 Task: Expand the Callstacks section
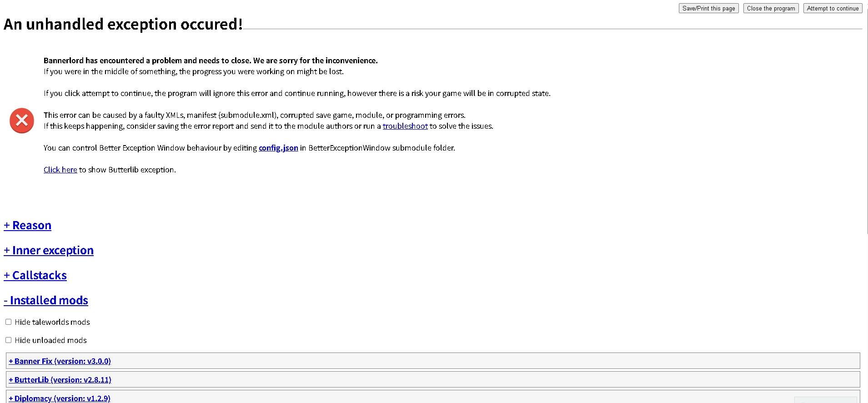click(x=35, y=275)
